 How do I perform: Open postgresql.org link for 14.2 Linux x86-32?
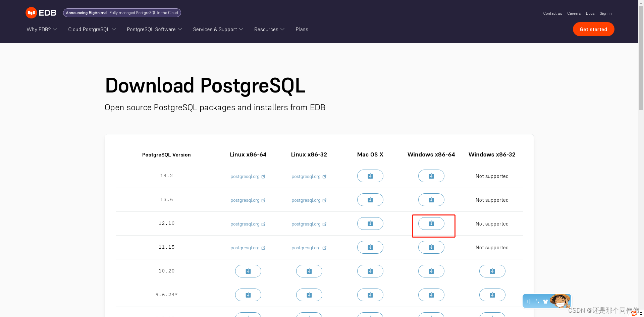click(309, 176)
